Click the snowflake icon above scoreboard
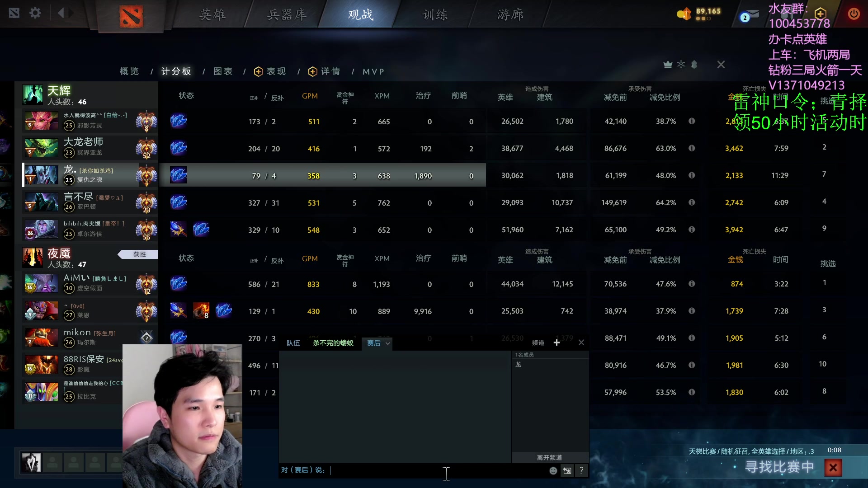 pyautogui.click(x=681, y=65)
